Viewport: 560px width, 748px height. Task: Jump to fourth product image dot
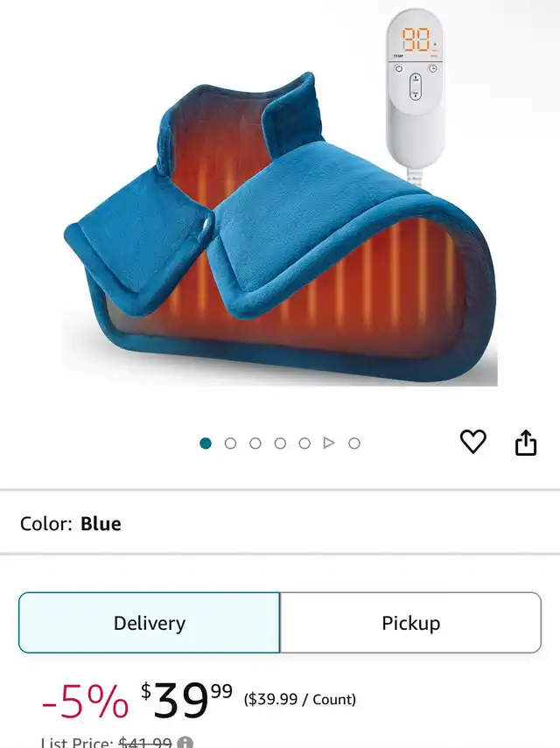point(280,444)
